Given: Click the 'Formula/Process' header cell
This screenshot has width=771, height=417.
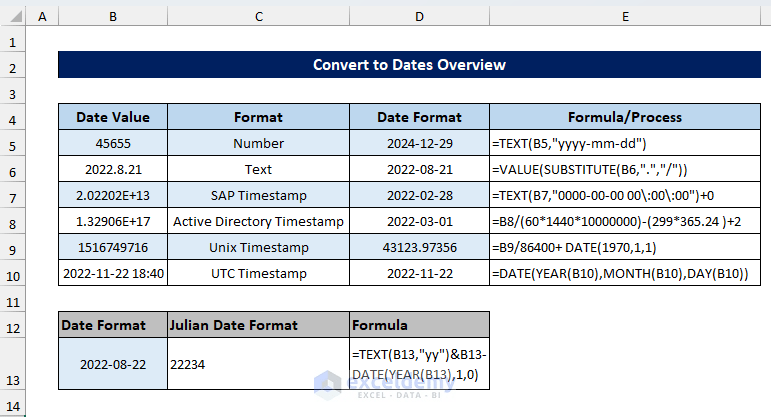Looking at the screenshot, I should 625,117.
